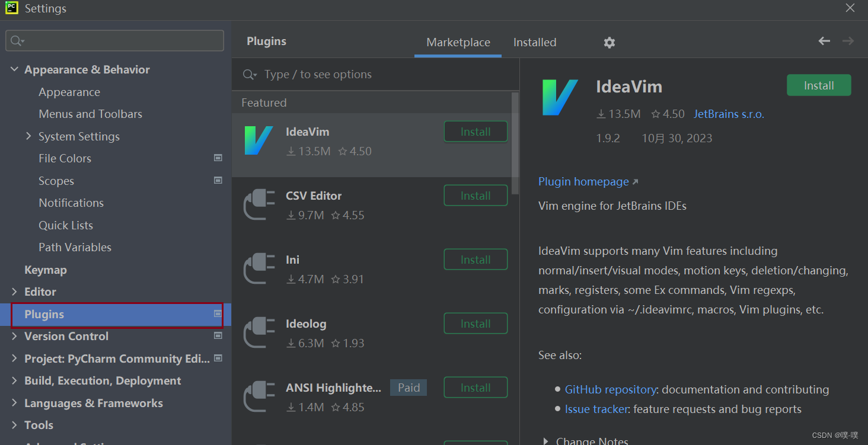
Task: Expand the Project: PyCharm Community section
Action: click(x=14, y=358)
